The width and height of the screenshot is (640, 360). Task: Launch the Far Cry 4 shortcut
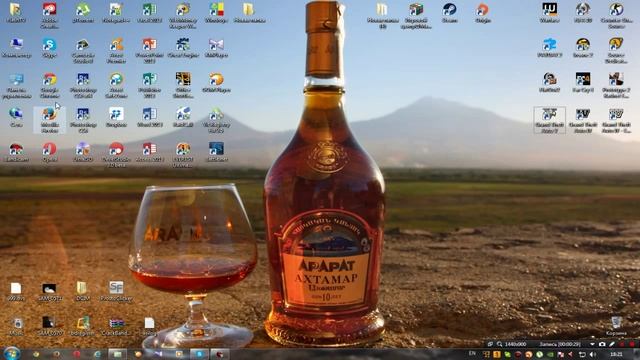(583, 82)
